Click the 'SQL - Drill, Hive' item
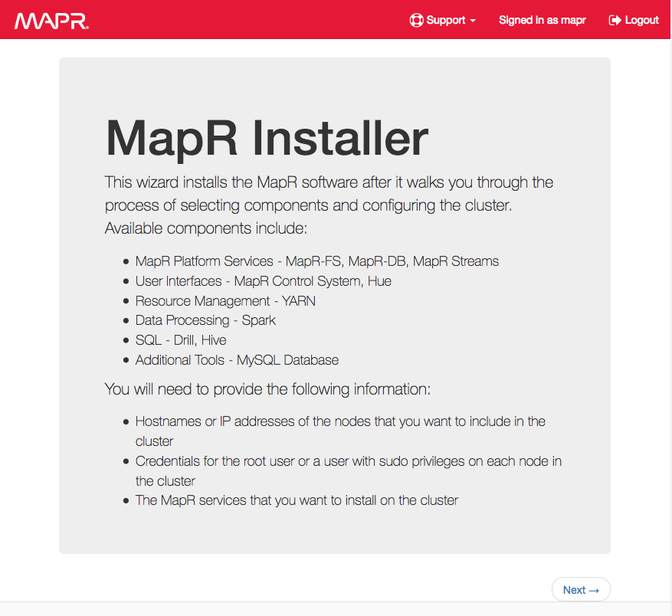Image resolution: width=672 pixels, height=616 pixels. pos(181,340)
